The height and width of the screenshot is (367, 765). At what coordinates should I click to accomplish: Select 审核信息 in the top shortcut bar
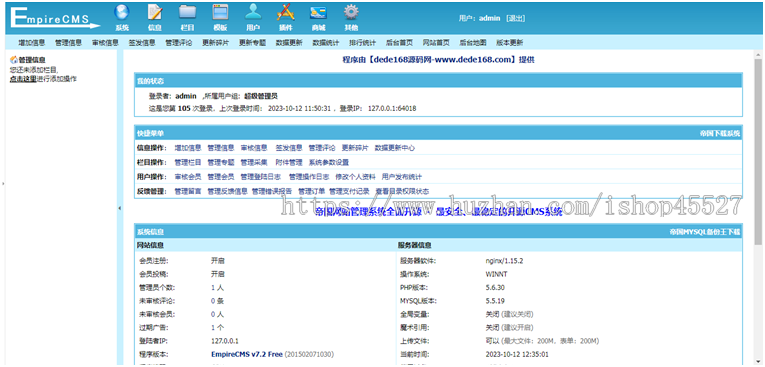[105, 42]
